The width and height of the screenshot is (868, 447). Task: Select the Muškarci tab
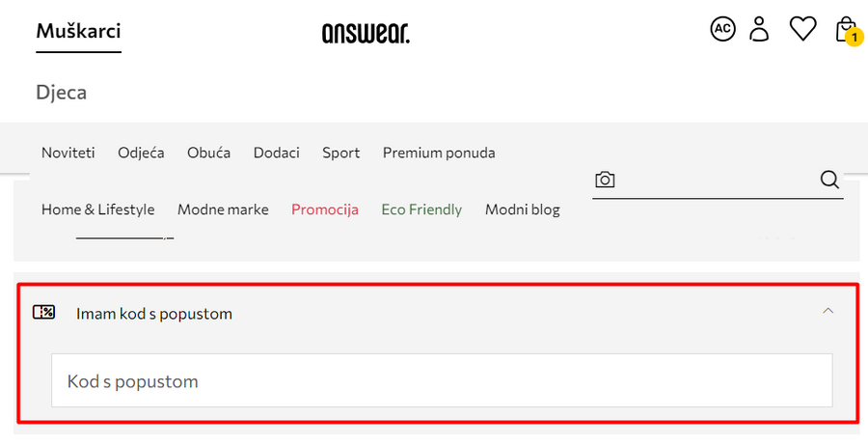(x=78, y=32)
